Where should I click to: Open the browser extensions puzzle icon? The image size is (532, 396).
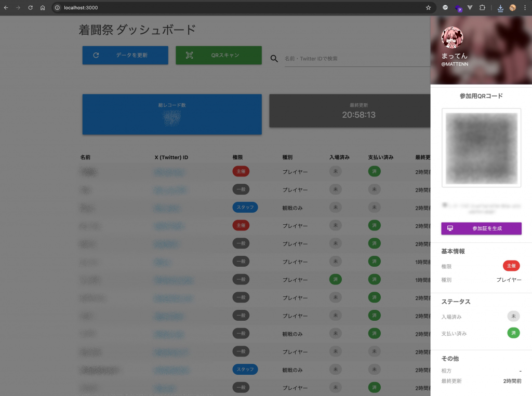[x=482, y=8]
